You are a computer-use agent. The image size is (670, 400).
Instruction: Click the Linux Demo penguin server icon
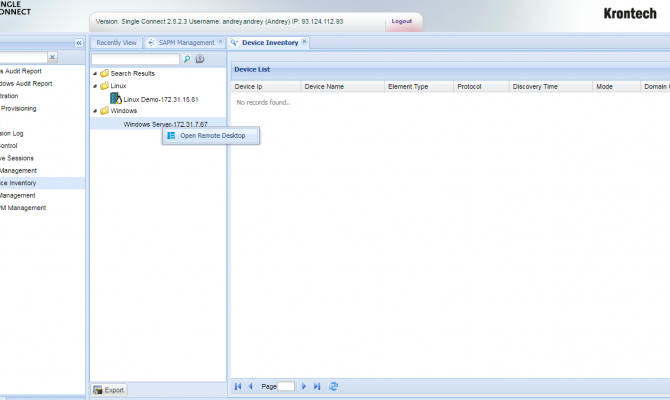point(116,98)
